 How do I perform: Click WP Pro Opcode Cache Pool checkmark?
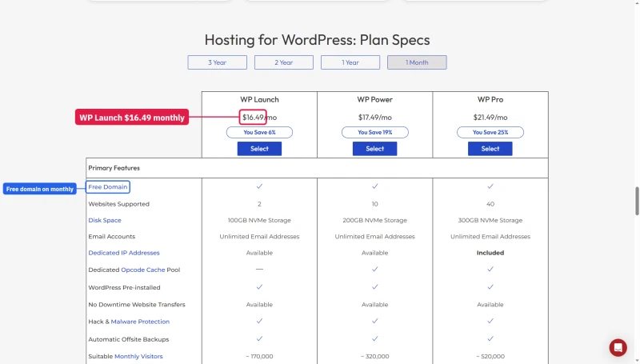[x=490, y=269]
